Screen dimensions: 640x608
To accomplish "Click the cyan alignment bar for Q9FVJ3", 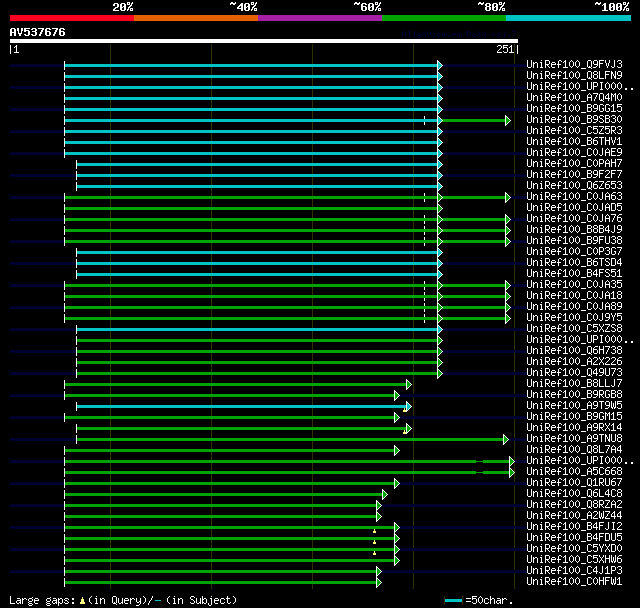I will click(x=251, y=65).
